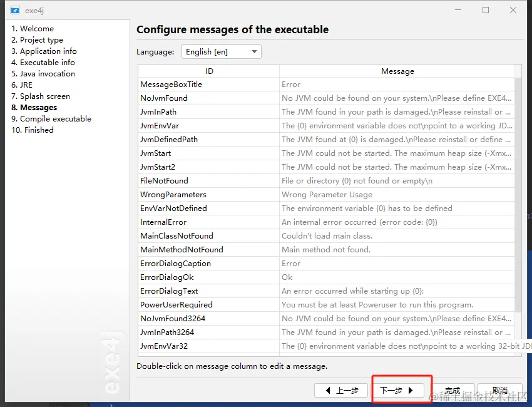Image resolution: width=532 pixels, height=407 pixels.
Task: Select the MessageBoxTitle ID cell
Action: (x=209, y=84)
